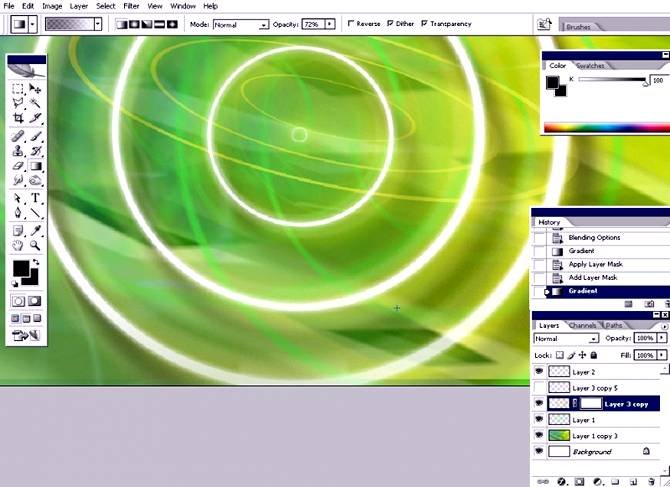
Task: Select the Layer 1 copy 3 layer
Action: [596, 436]
